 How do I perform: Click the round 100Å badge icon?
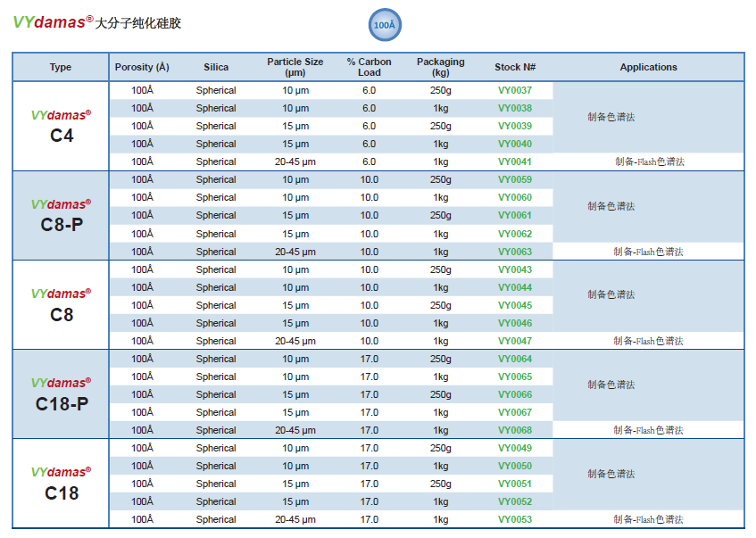point(385,25)
